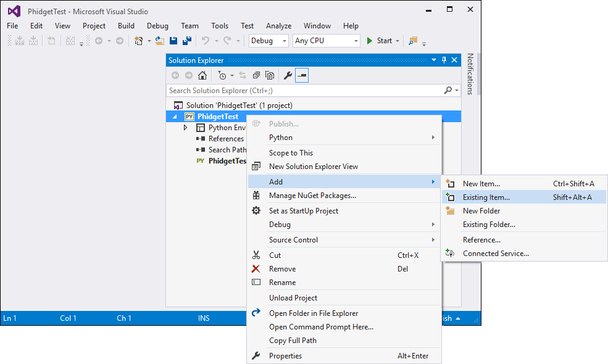
Task: Choose Unload Project from context menu
Action: click(344, 298)
